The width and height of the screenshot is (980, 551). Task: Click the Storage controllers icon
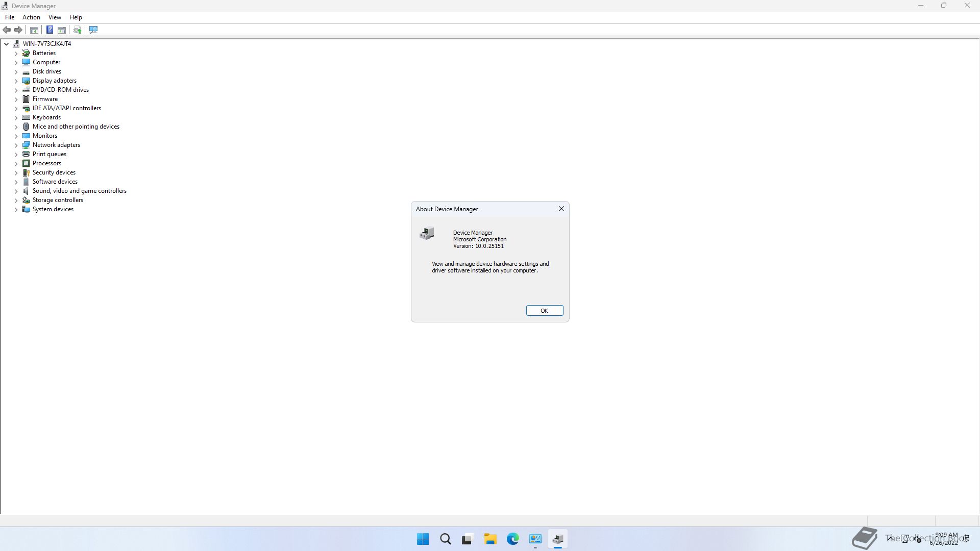tap(26, 200)
